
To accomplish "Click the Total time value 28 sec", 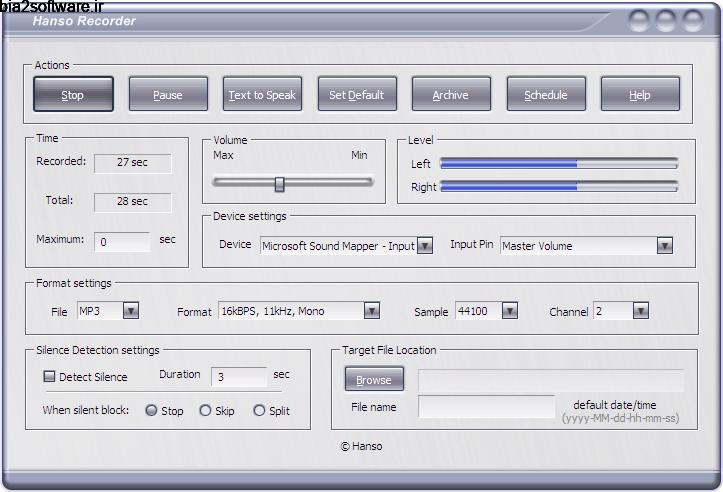I will click(x=132, y=202).
